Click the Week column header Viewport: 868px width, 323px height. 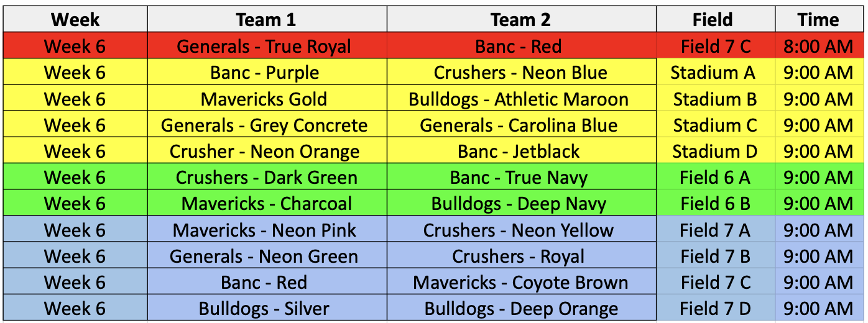(x=75, y=19)
